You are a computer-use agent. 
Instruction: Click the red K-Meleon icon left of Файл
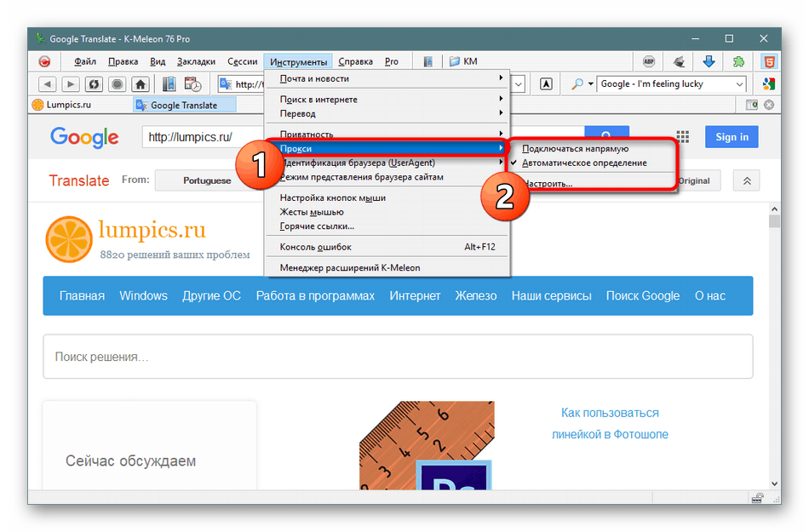click(45, 61)
